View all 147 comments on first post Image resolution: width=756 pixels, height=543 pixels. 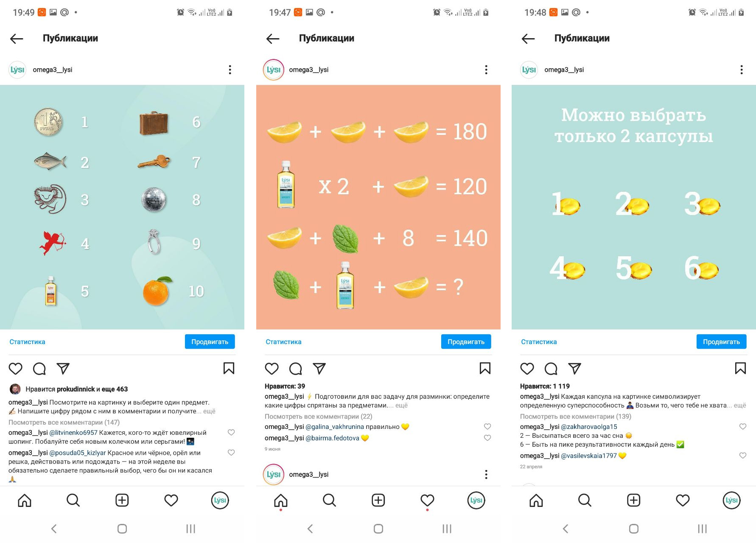[64, 422]
